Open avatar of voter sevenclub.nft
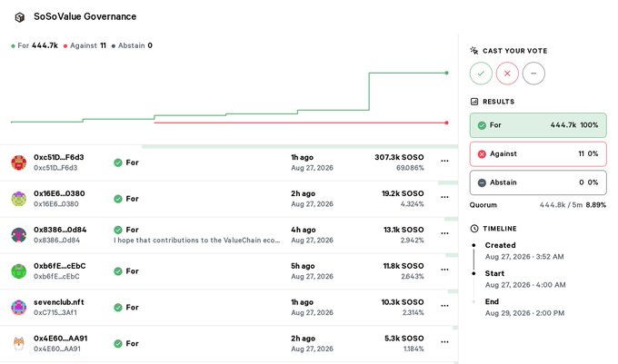618x364 pixels. pyautogui.click(x=18, y=308)
